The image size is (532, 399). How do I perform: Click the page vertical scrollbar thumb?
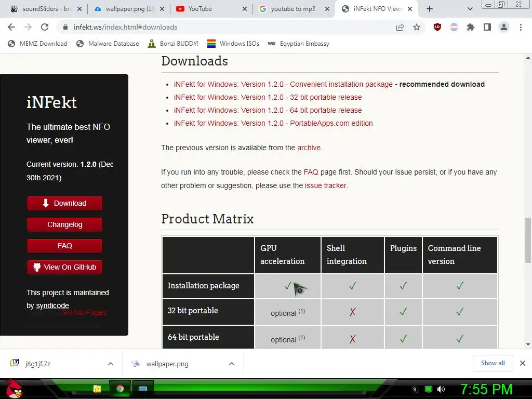[528, 240]
